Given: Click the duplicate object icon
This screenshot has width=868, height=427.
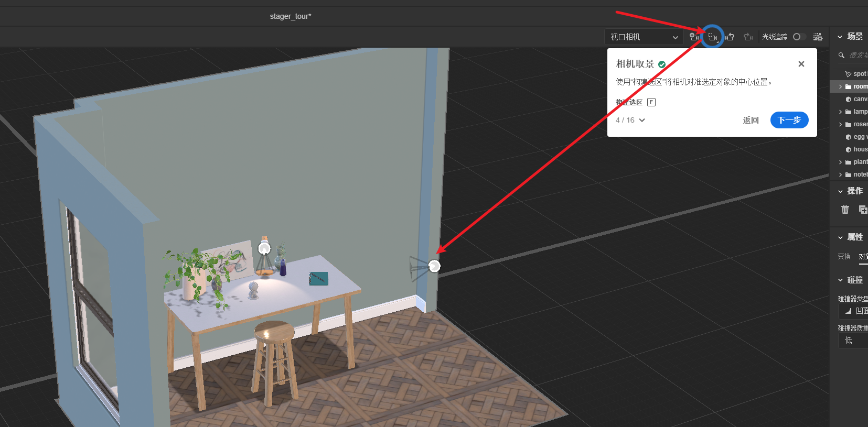Looking at the screenshot, I should [x=863, y=210].
